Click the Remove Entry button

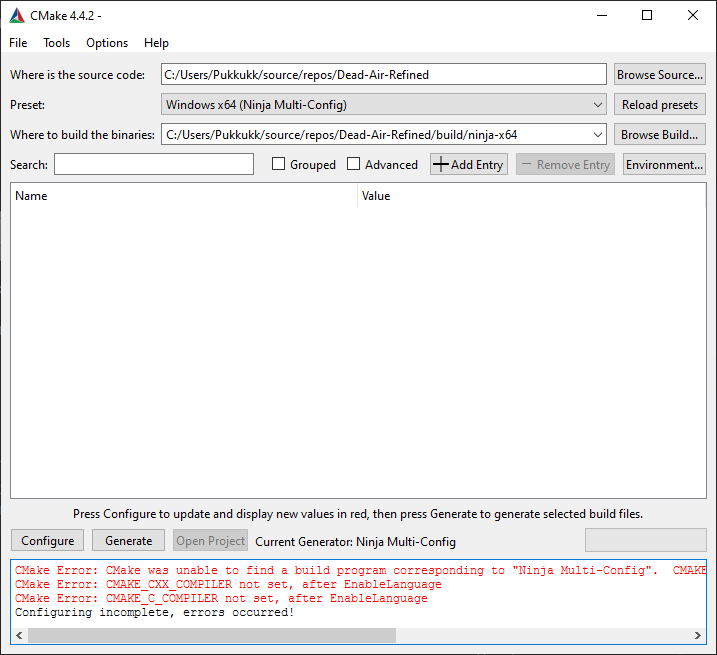[565, 164]
